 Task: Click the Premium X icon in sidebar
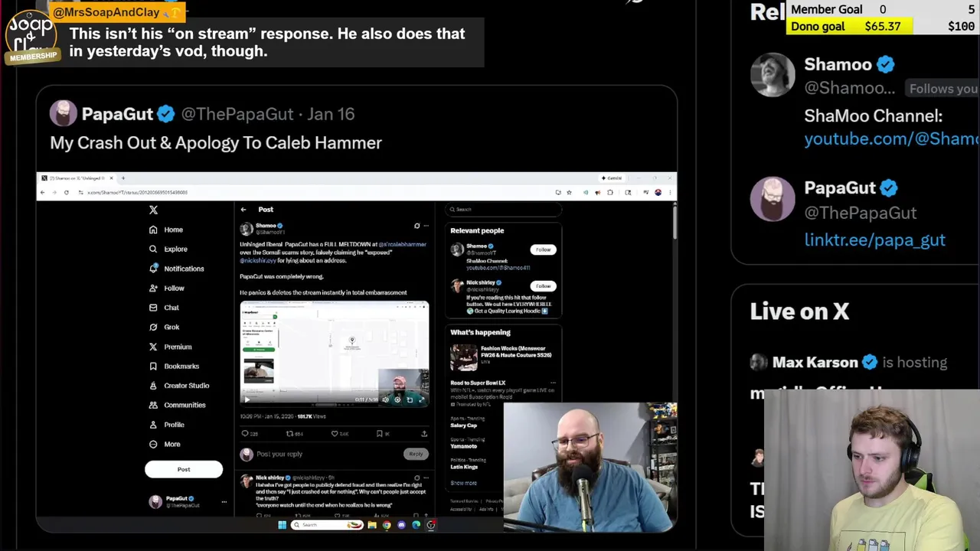coord(153,347)
